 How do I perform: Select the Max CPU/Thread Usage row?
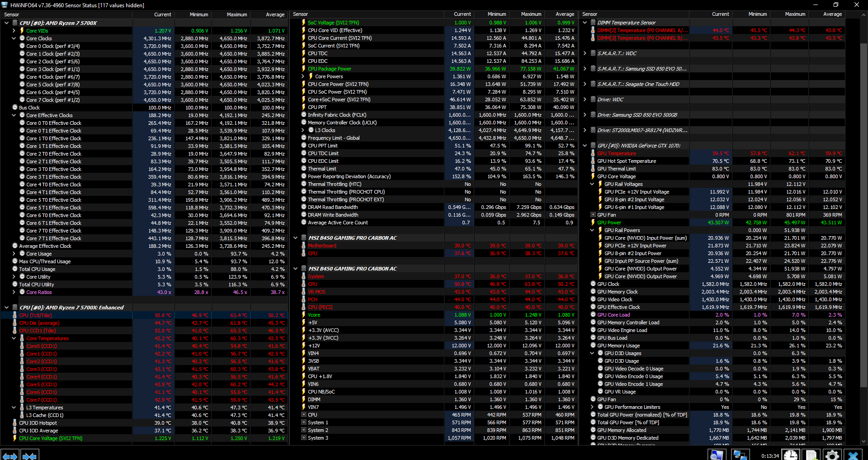(144, 261)
